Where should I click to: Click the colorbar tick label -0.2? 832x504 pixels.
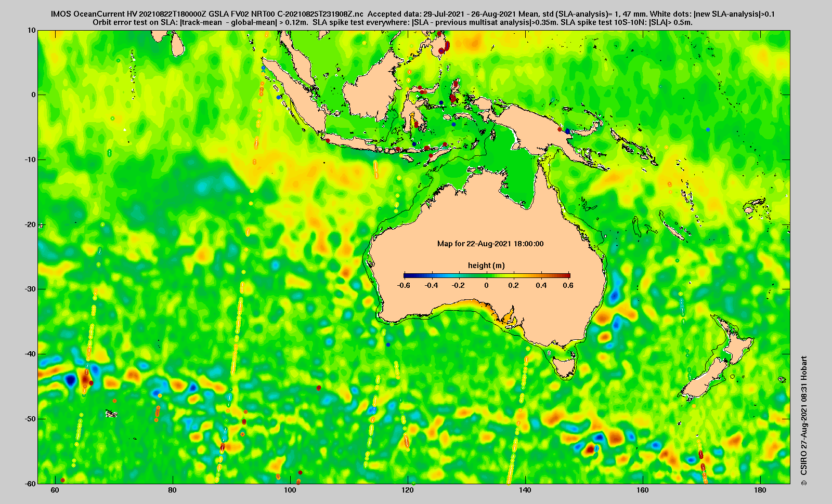tap(458, 285)
